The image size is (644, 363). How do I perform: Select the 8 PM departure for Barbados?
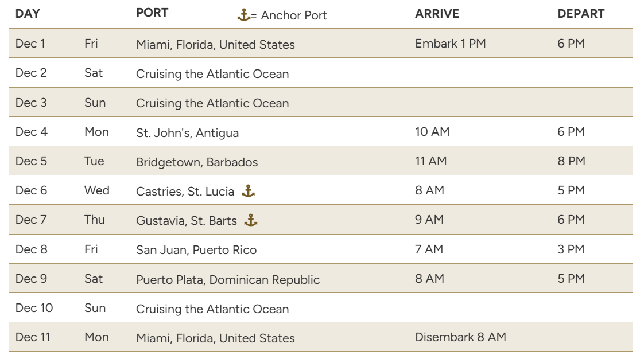(x=571, y=161)
